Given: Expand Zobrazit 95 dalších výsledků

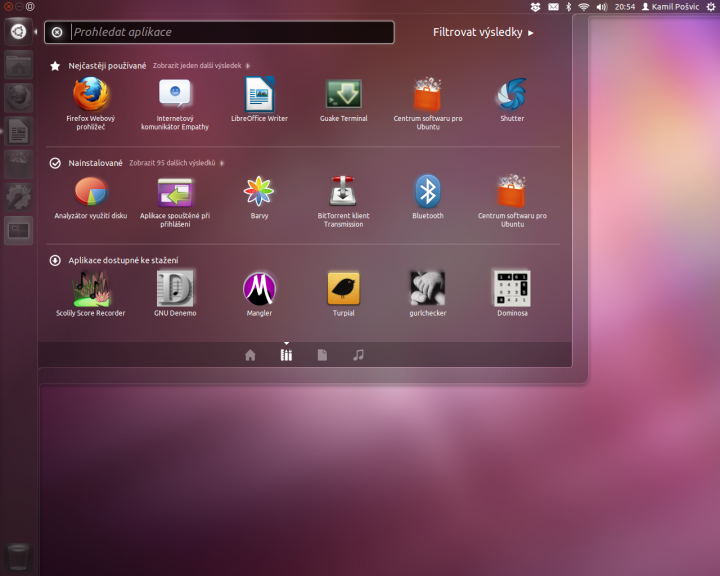Looking at the screenshot, I should pyautogui.click(x=176, y=163).
